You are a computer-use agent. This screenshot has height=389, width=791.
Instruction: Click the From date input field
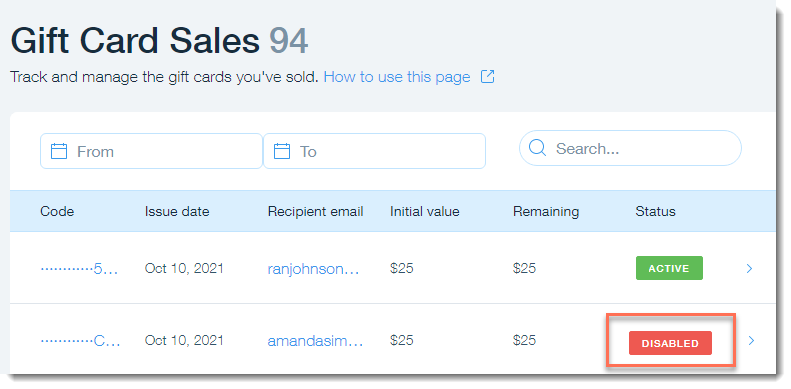coord(151,151)
